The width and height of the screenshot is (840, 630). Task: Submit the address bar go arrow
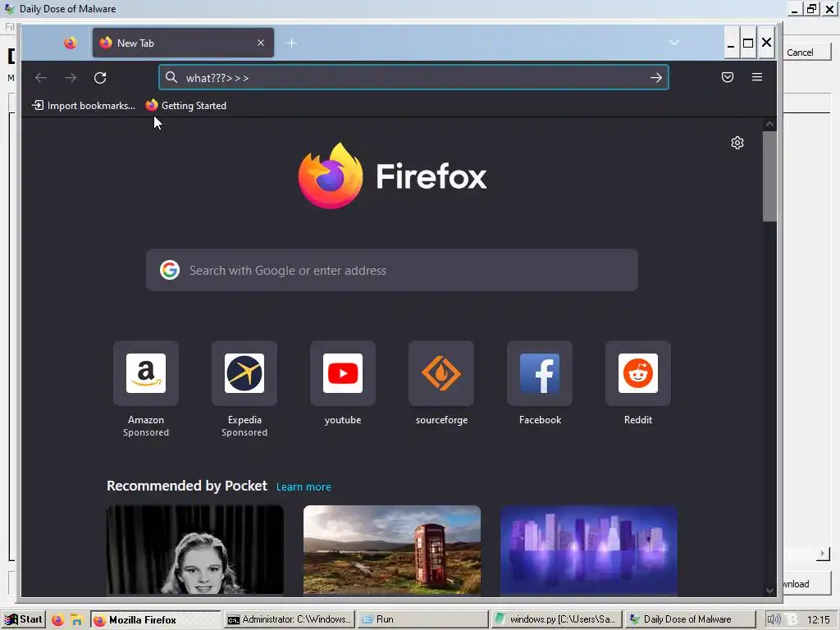click(x=655, y=78)
